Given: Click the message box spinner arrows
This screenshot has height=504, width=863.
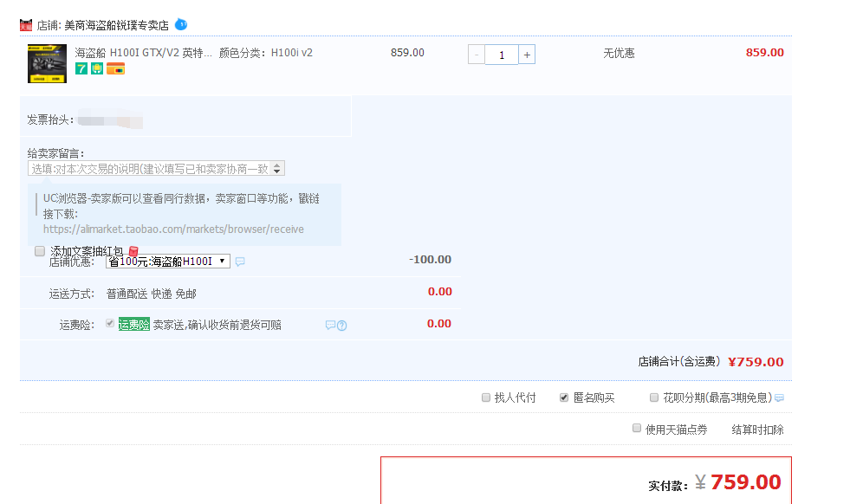Looking at the screenshot, I should pyautogui.click(x=277, y=168).
